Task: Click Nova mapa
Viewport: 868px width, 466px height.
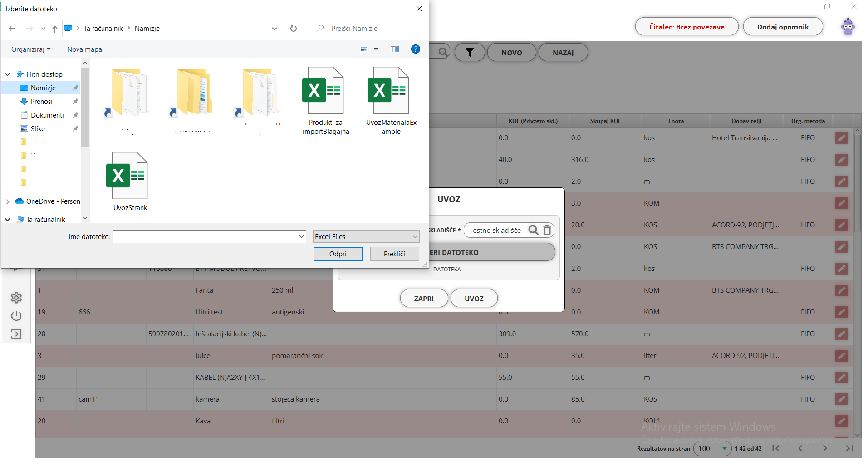Action: (x=84, y=49)
